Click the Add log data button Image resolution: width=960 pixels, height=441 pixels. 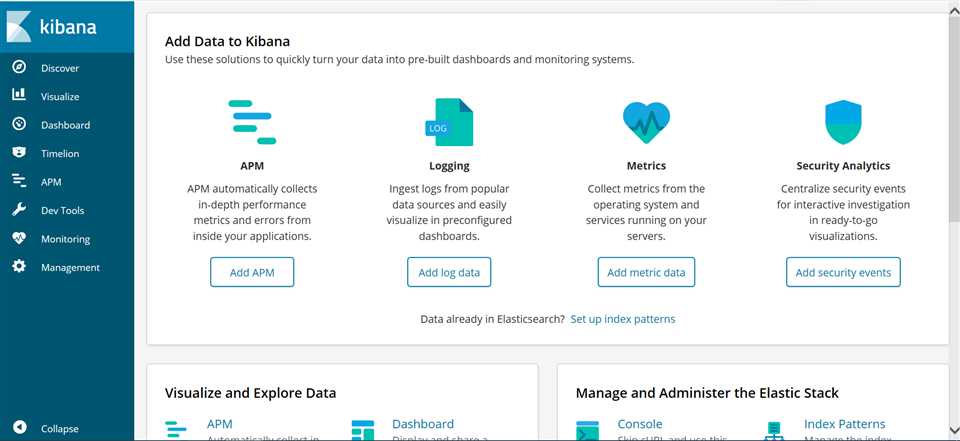(x=449, y=272)
